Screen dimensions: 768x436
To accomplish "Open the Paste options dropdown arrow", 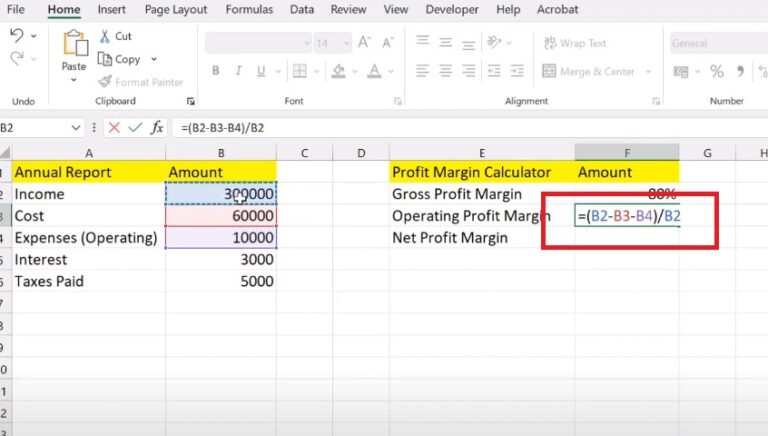I will 73,81.
